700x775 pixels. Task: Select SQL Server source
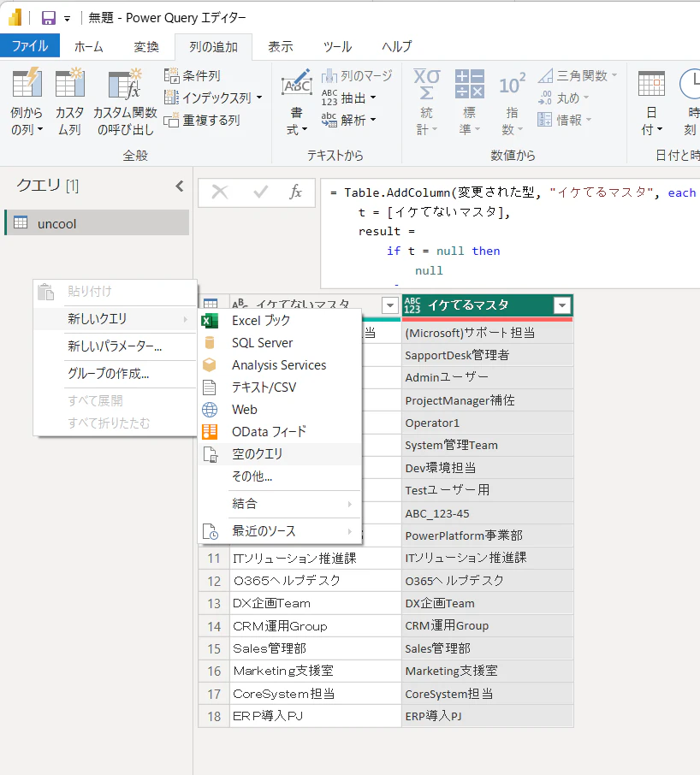coord(280,342)
